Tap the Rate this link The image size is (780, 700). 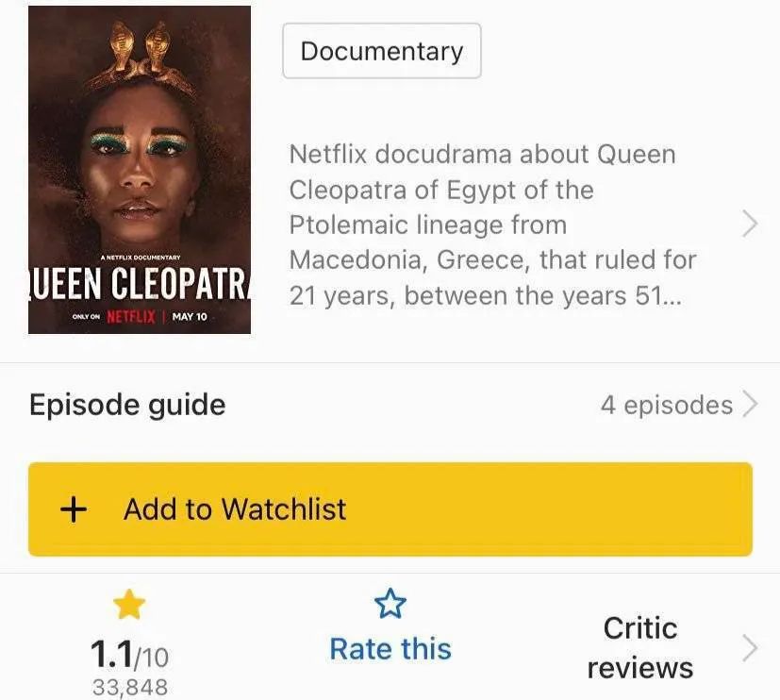click(x=390, y=649)
